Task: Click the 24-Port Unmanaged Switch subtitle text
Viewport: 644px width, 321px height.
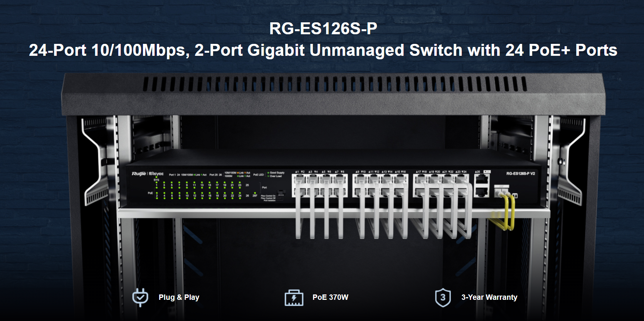Action: click(323, 50)
